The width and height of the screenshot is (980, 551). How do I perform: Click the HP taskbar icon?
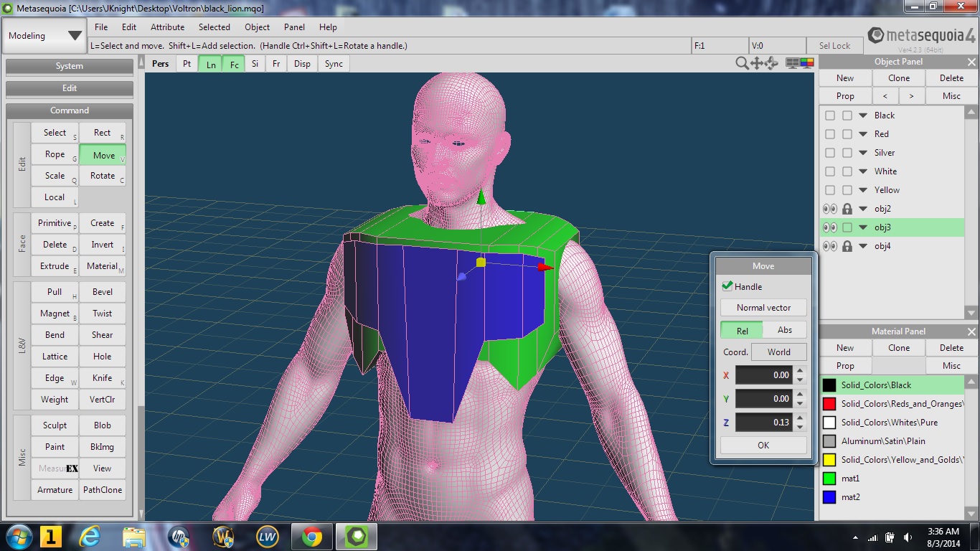(x=179, y=537)
